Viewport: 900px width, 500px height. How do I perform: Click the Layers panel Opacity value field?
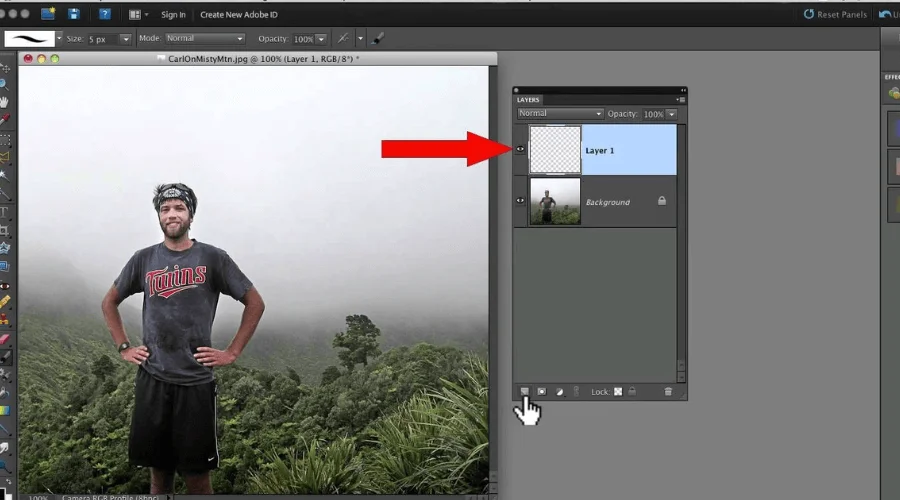click(653, 114)
